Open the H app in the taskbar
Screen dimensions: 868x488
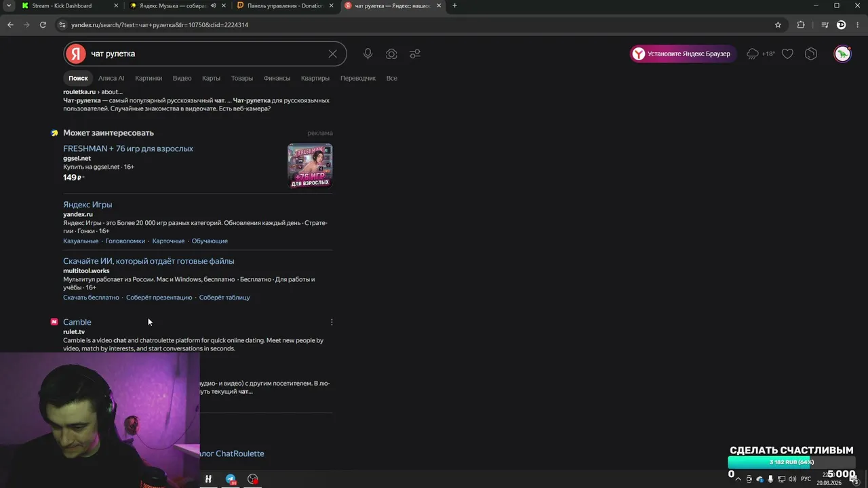tap(208, 479)
